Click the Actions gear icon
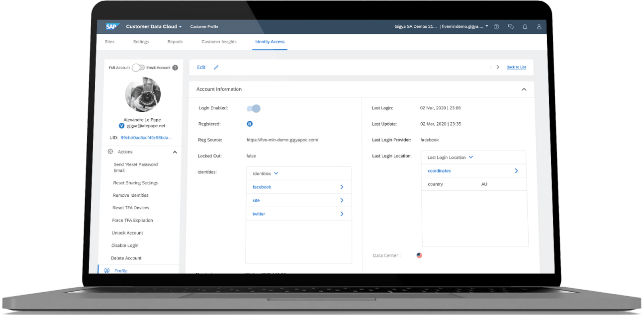Viewport: 644px width, 315px height. point(110,152)
